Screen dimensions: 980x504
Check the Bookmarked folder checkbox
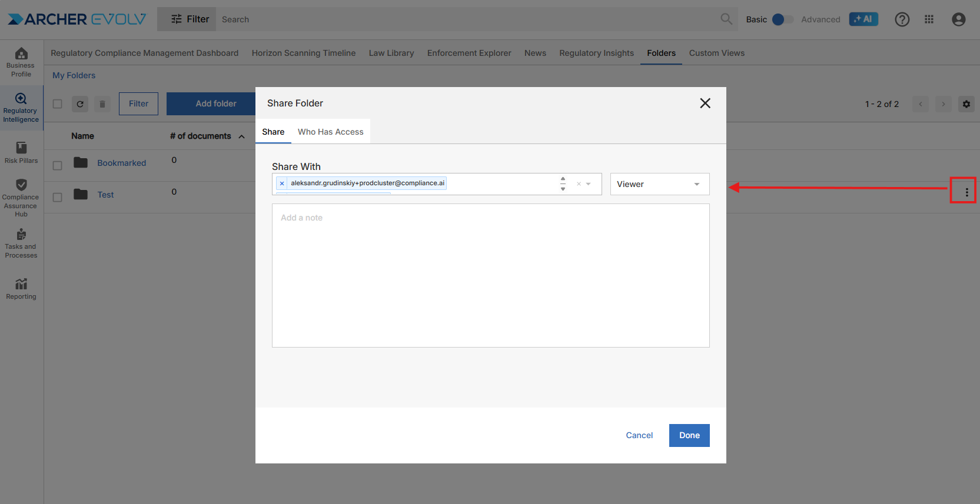58,166
